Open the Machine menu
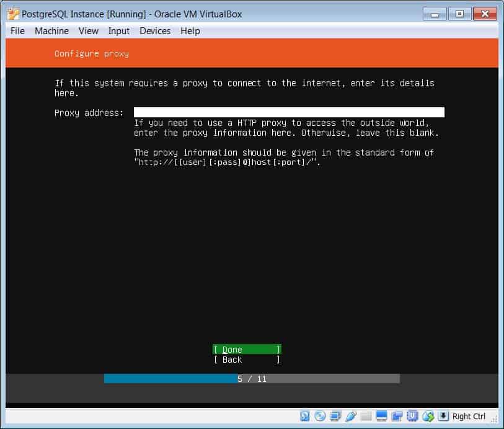 click(51, 31)
